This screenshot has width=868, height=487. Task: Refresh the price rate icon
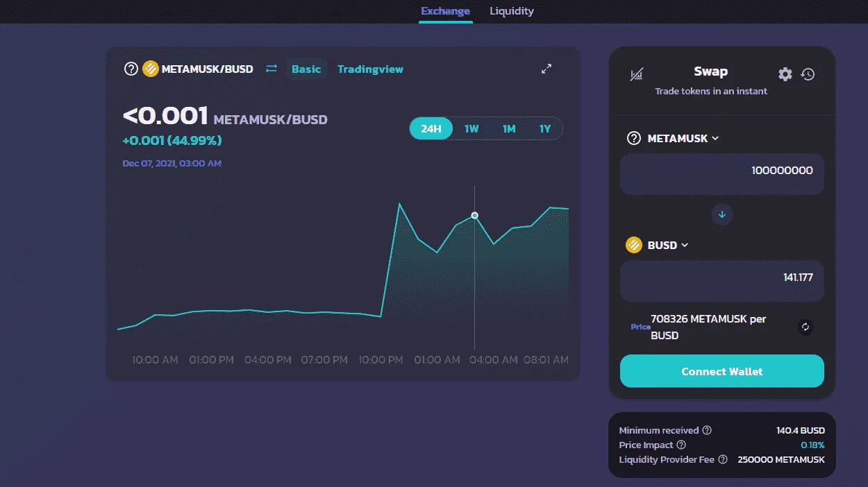(x=805, y=327)
